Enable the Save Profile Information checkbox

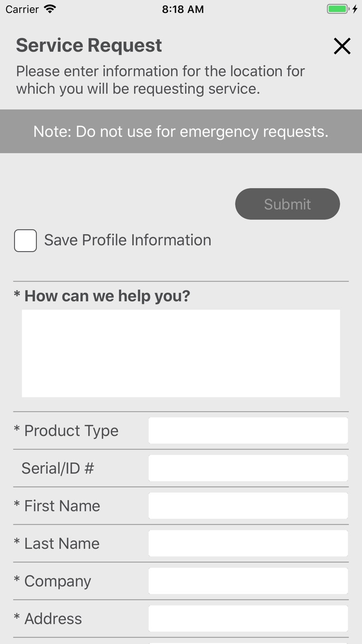click(x=25, y=241)
